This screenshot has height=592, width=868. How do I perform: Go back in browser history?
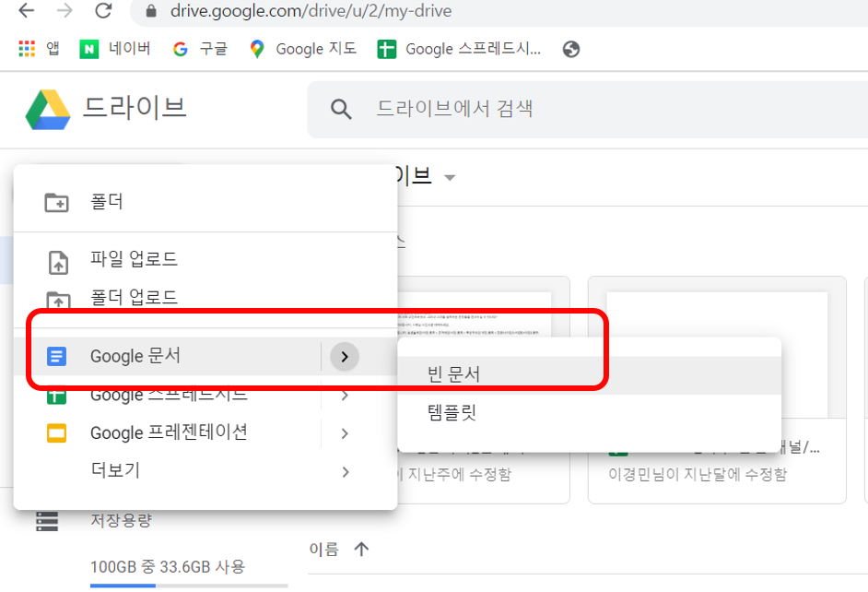[x=27, y=10]
